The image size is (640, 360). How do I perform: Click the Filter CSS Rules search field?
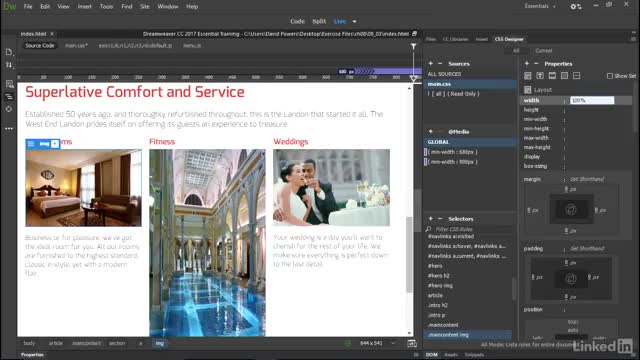(469, 229)
